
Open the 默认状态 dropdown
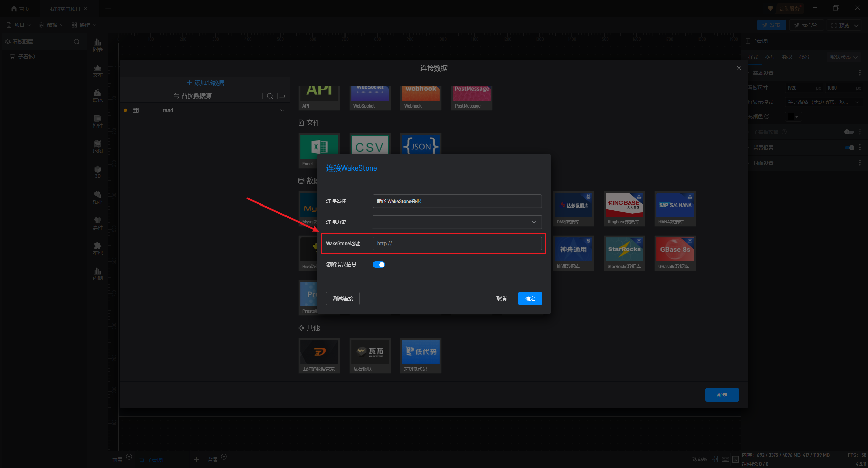(x=844, y=57)
